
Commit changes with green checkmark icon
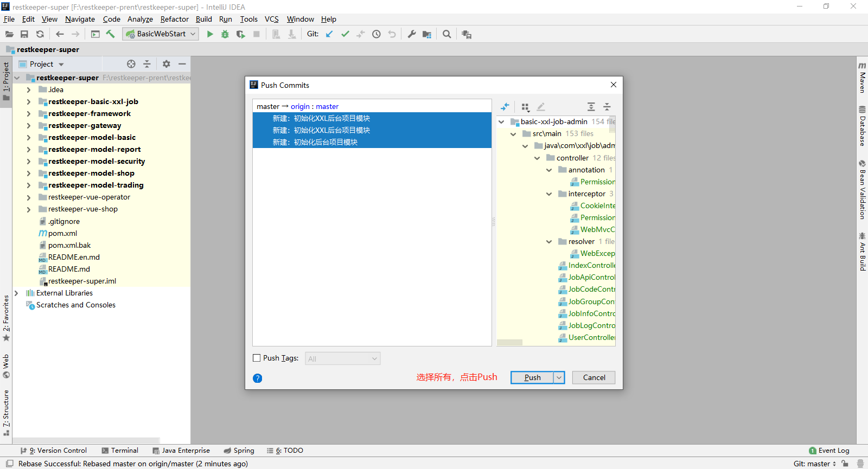click(x=345, y=34)
